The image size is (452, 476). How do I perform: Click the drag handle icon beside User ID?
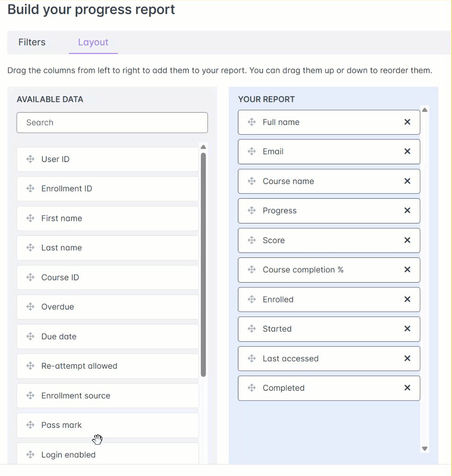(30, 159)
